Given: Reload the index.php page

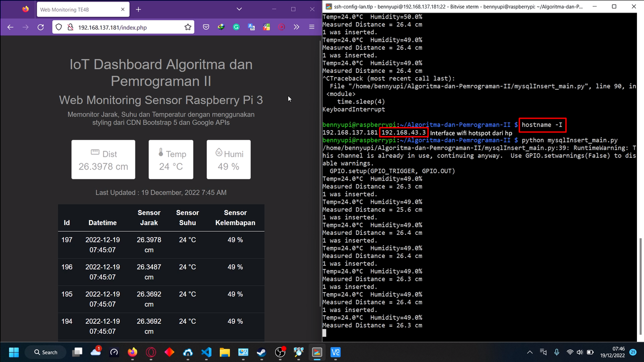Looking at the screenshot, I should tap(41, 27).
